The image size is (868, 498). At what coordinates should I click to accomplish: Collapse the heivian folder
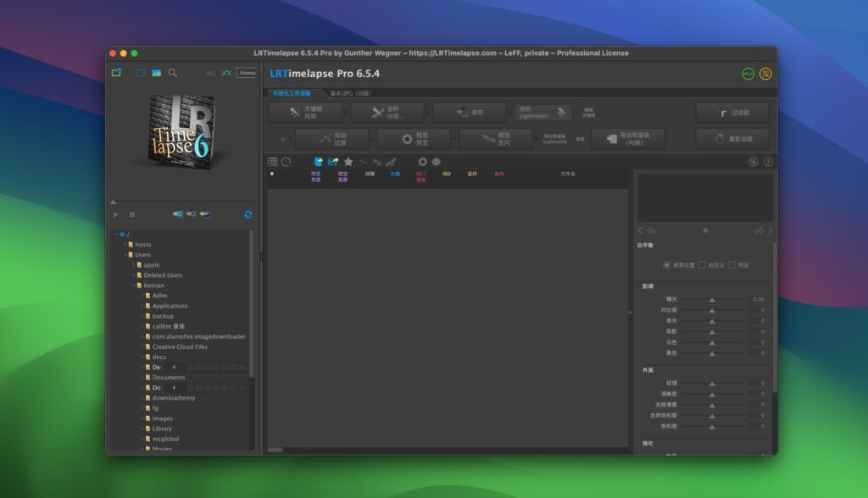coord(134,285)
